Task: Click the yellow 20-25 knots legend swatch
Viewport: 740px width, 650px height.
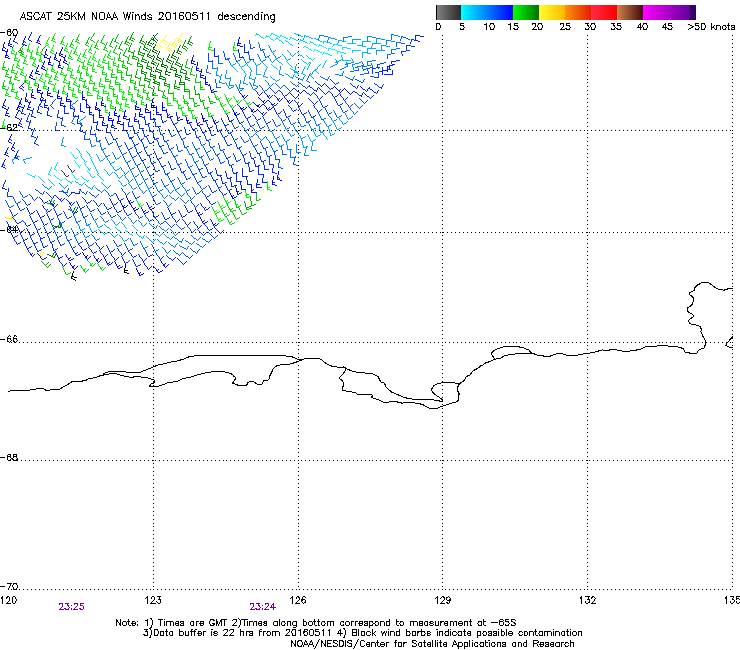Action: 552,12
